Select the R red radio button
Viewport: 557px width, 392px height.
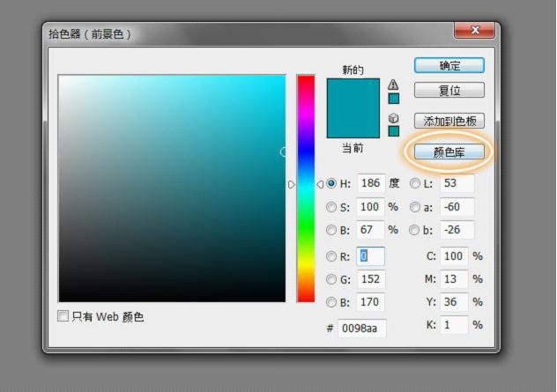point(331,257)
